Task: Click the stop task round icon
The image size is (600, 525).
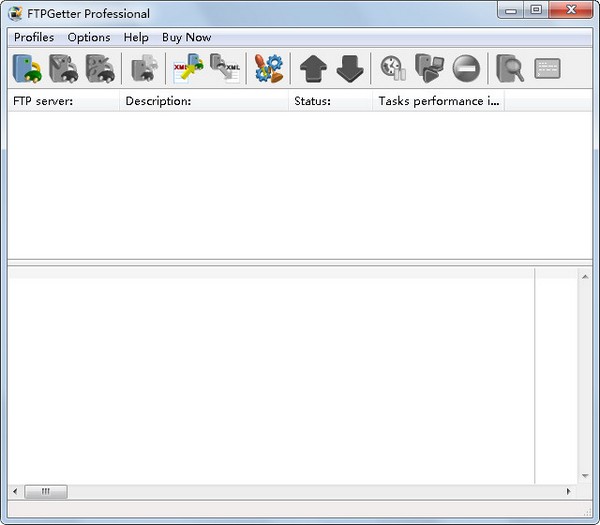Action: point(466,68)
